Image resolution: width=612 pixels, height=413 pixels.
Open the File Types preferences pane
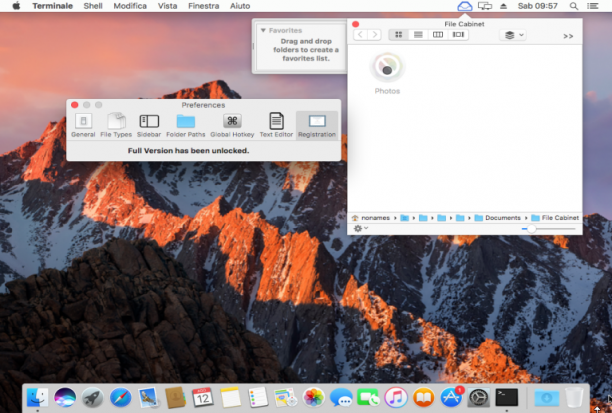[116, 125]
